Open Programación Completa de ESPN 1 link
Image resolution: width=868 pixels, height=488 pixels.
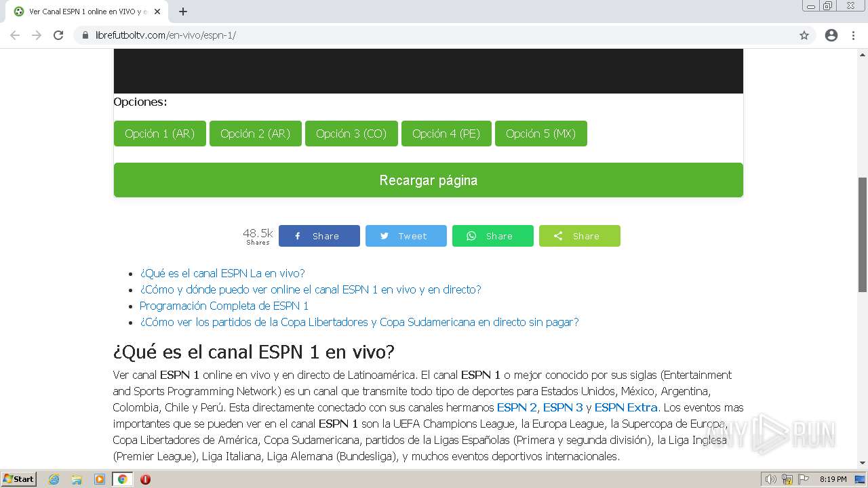click(x=224, y=306)
